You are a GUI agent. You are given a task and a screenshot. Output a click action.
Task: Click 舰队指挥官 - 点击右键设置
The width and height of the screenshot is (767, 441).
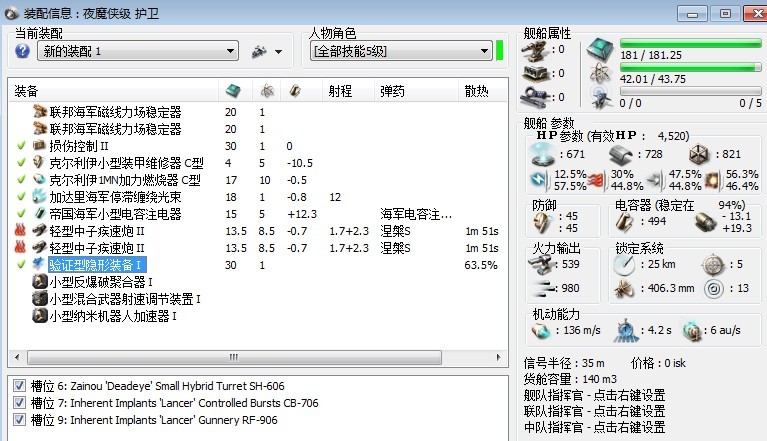point(594,395)
